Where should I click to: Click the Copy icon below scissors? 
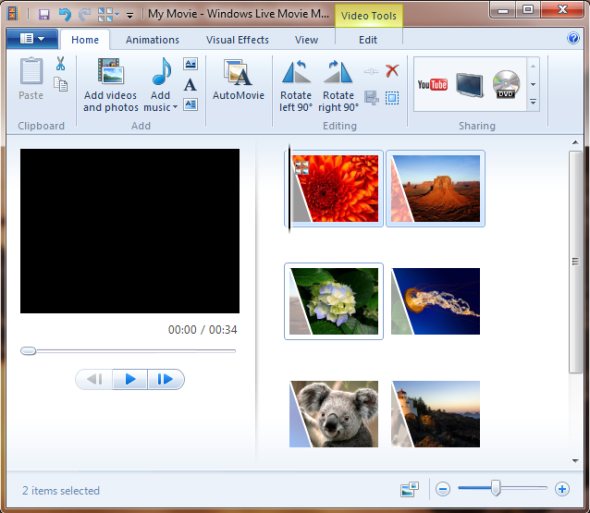pos(60,84)
